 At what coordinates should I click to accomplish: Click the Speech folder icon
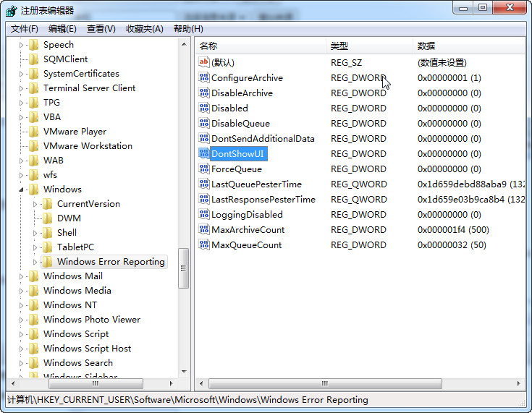click(x=33, y=45)
